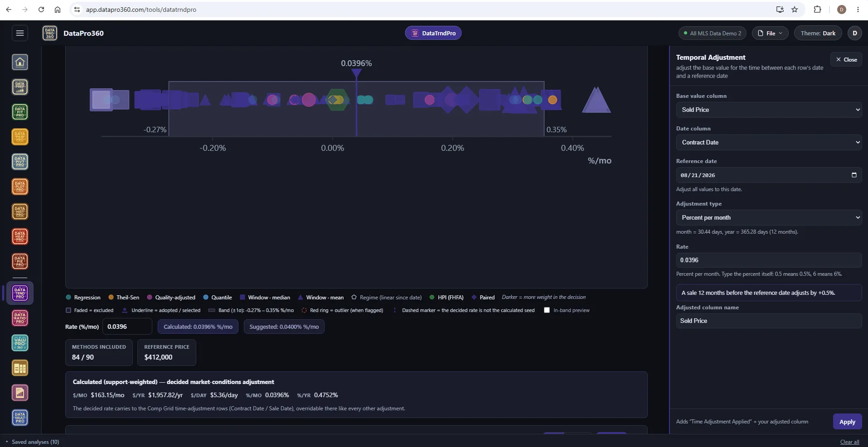Screen dimensions: 868x447
Task: Open the report chart tool icon
Action: 20,393
